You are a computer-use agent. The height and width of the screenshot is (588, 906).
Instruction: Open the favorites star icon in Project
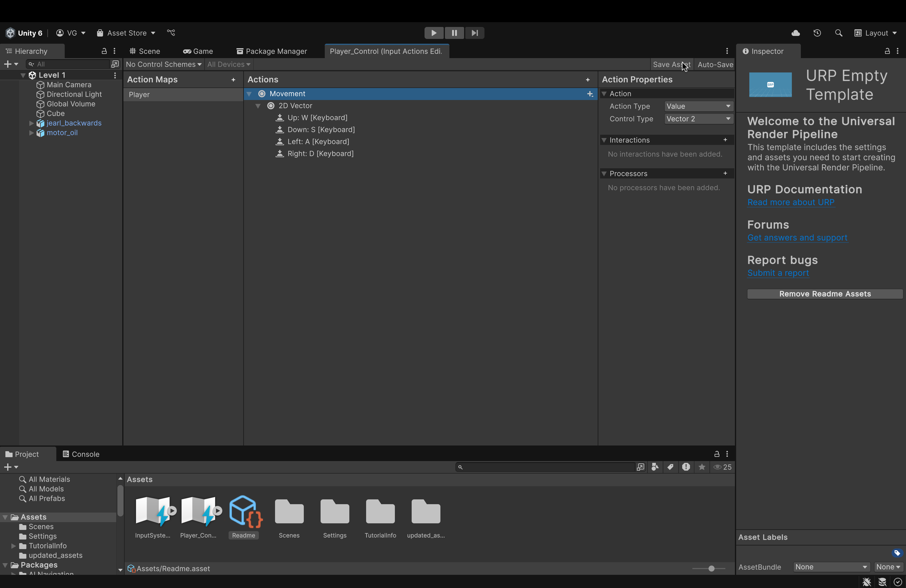[x=702, y=467]
